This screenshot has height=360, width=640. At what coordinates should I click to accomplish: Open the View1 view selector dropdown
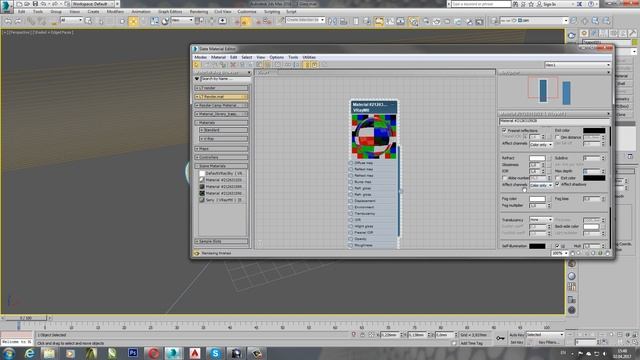coord(578,65)
